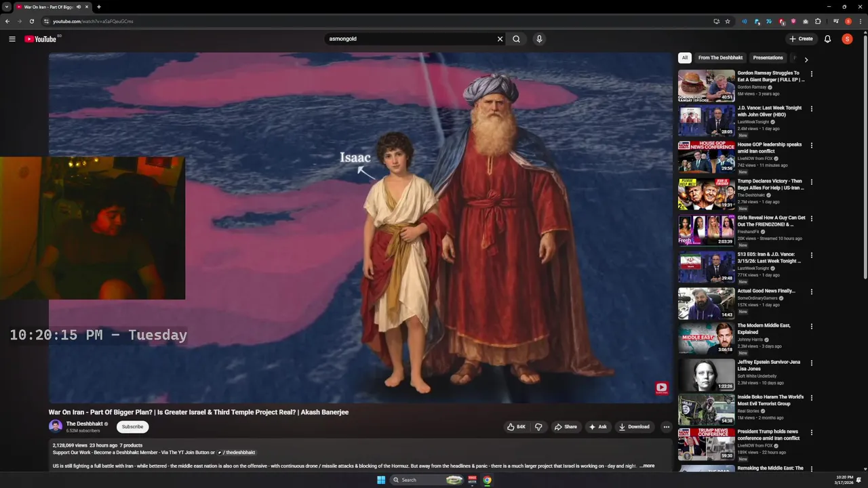Open The Deshbhakt channel avatar
This screenshot has height=488, width=868.
pyautogui.click(x=56, y=426)
